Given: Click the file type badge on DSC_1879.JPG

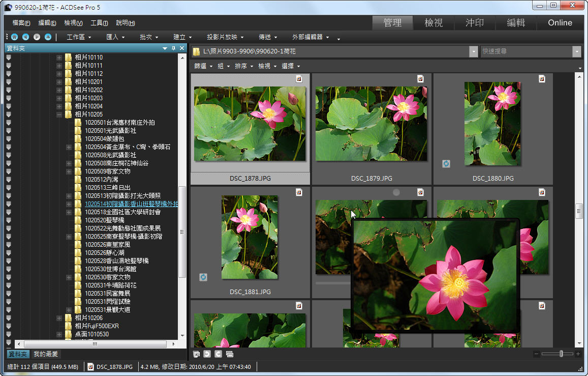Looking at the screenshot, I should pyautogui.click(x=420, y=79).
